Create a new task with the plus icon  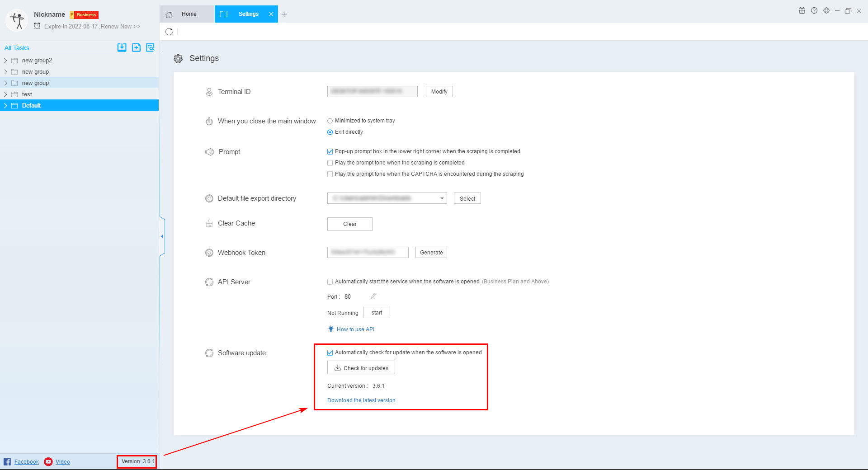pyautogui.click(x=136, y=47)
